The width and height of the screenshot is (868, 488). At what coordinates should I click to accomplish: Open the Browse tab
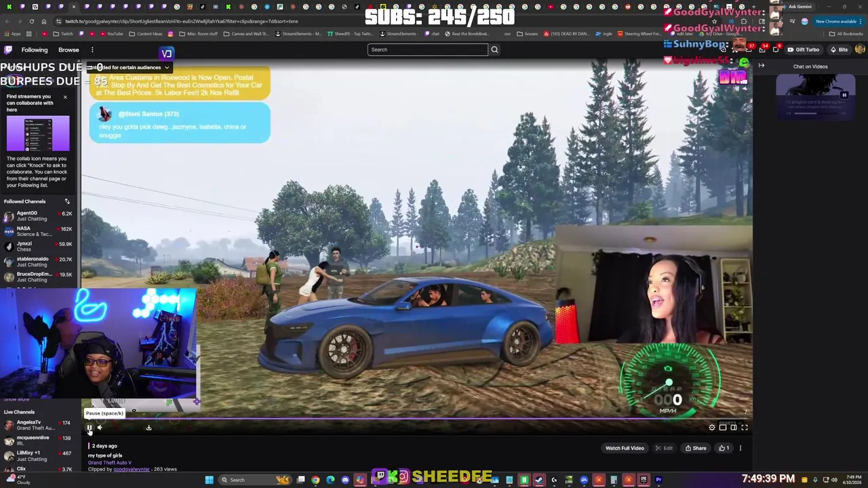(x=68, y=49)
